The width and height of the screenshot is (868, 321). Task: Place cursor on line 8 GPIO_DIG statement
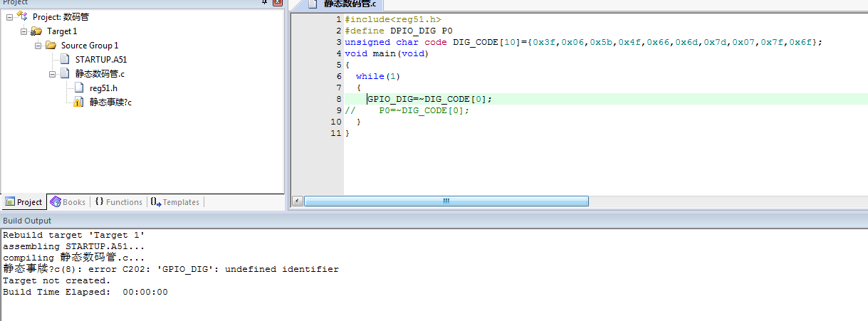click(x=429, y=99)
